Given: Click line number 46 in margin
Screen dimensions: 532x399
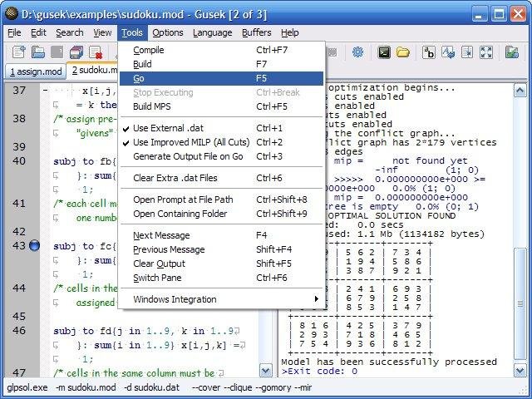Looking at the screenshot, I should (x=19, y=331).
